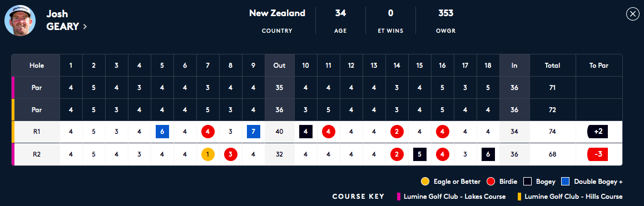The height and width of the screenshot is (206, 644).
Task: Click the black bogey square on R1 hole 10
Action: click(305, 132)
